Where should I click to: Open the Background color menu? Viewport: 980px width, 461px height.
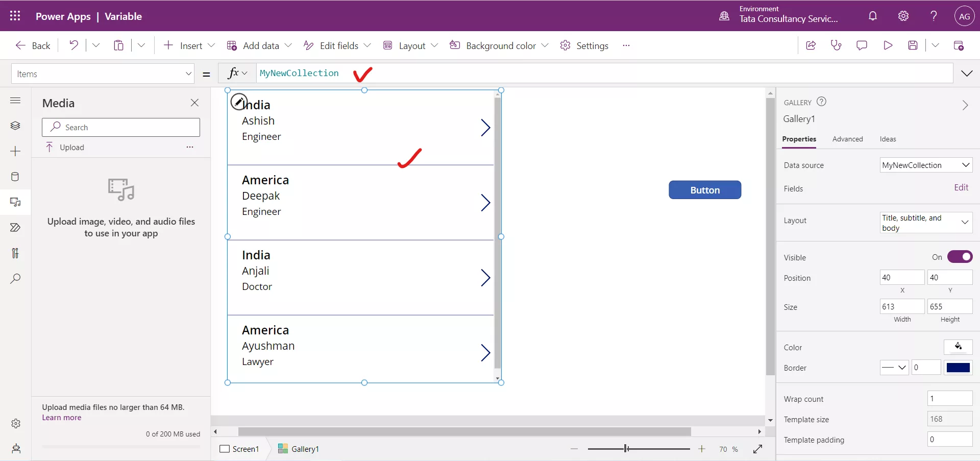[498, 45]
